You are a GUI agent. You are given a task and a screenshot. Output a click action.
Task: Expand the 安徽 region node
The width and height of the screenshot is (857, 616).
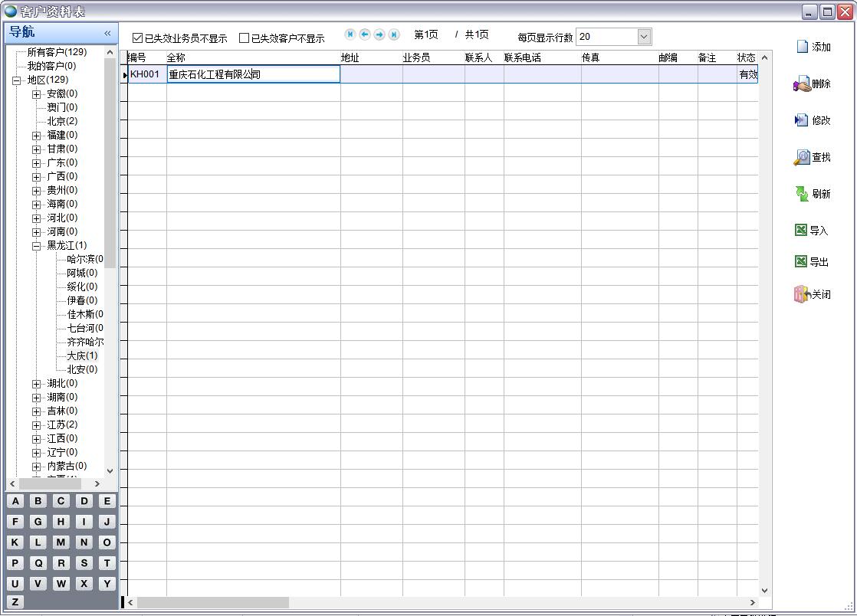coord(36,94)
